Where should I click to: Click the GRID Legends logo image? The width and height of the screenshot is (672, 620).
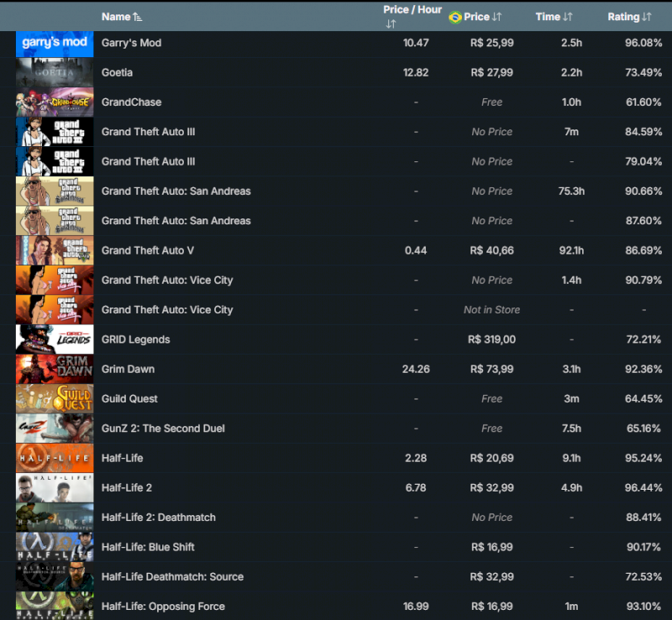55,339
